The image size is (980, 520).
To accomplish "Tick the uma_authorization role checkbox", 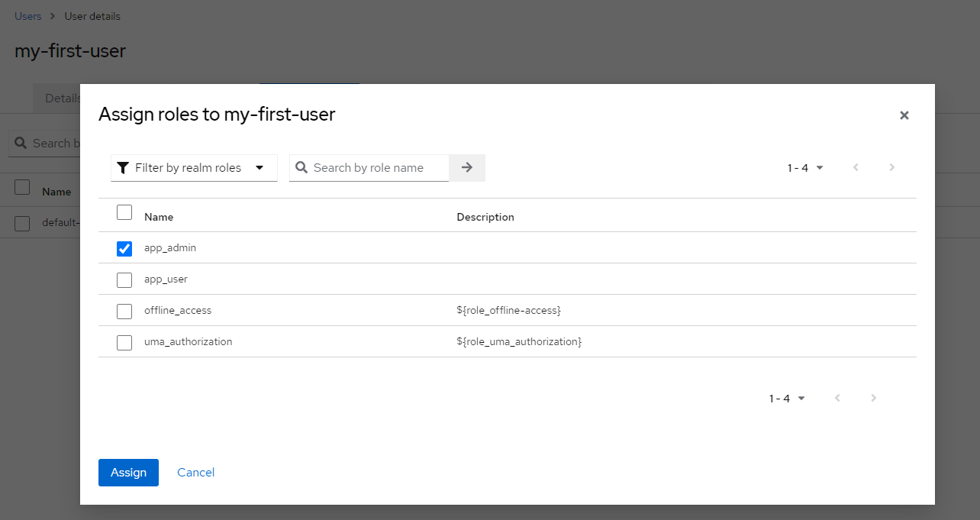I will coord(124,343).
